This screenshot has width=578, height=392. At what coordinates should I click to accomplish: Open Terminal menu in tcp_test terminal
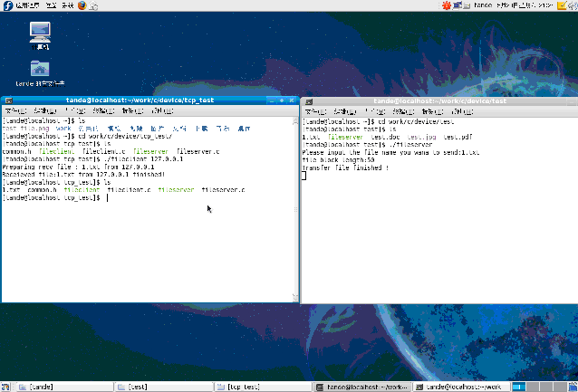103,110
